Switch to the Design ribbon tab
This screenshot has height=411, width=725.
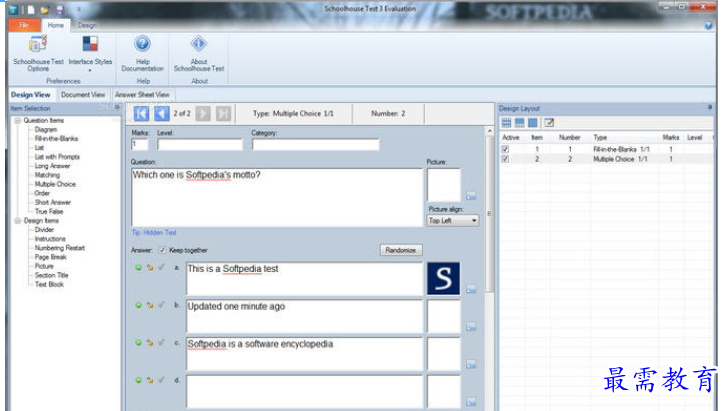coord(87,25)
